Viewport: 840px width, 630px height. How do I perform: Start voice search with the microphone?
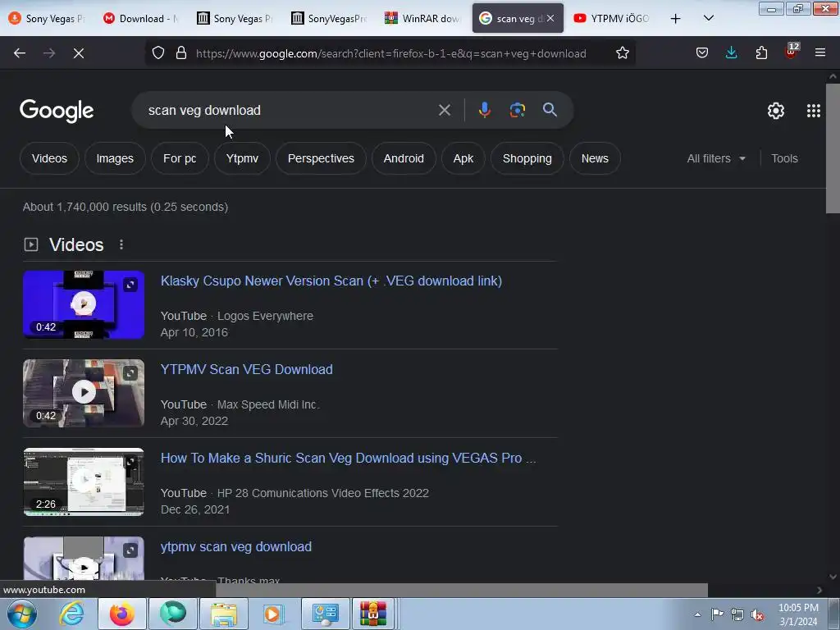click(484, 110)
